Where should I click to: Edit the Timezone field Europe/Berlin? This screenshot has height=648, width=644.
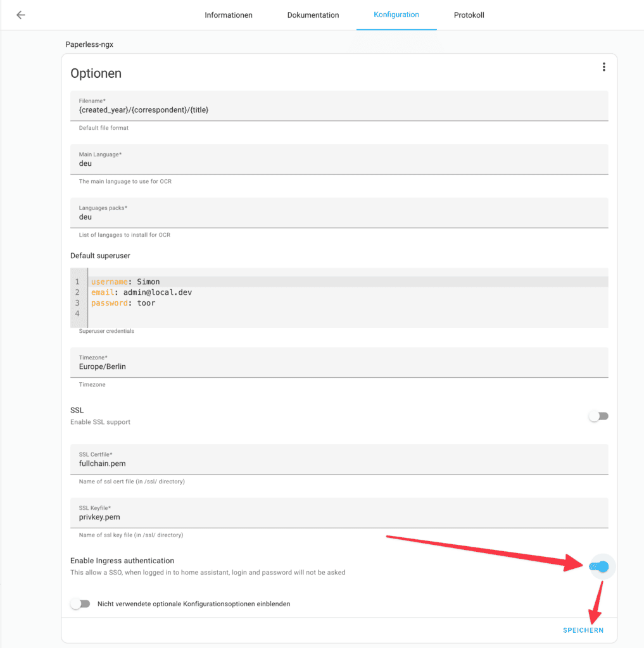[x=339, y=363]
